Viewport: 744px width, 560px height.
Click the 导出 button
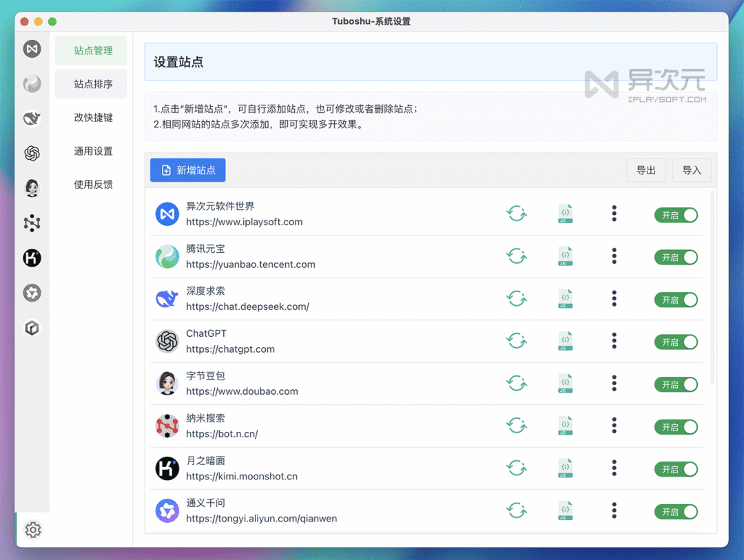coord(645,169)
